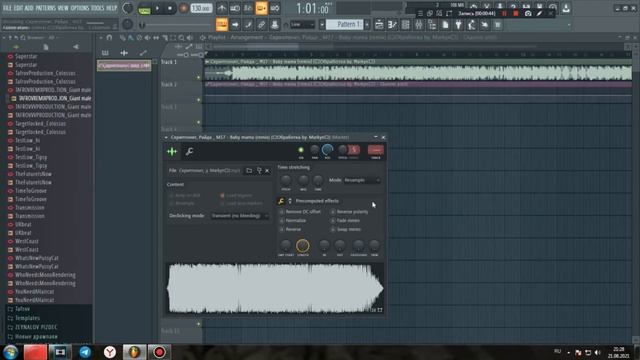Click the transport Record button

[x=183, y=8]
